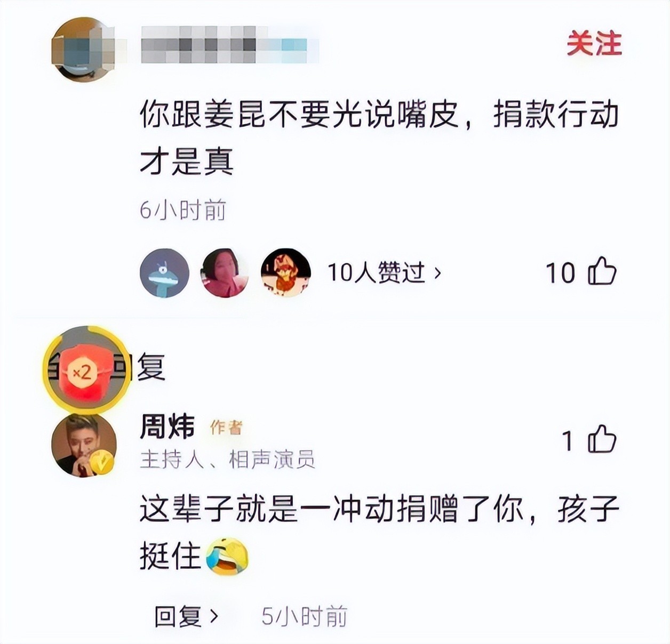Like the top comment with thumbs-up icon
The height and width of the screenshot is (644, 670).
(602, 272)
